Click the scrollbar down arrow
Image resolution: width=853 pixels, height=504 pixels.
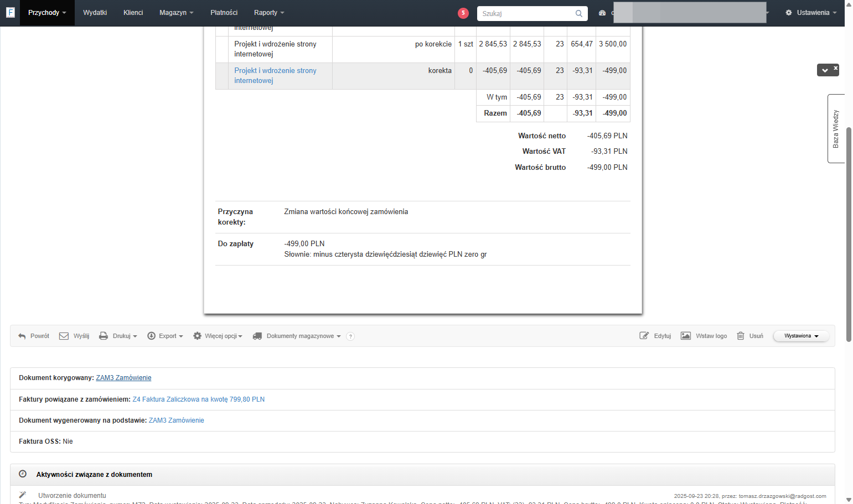pyautogui.click(x=849, y=500)
